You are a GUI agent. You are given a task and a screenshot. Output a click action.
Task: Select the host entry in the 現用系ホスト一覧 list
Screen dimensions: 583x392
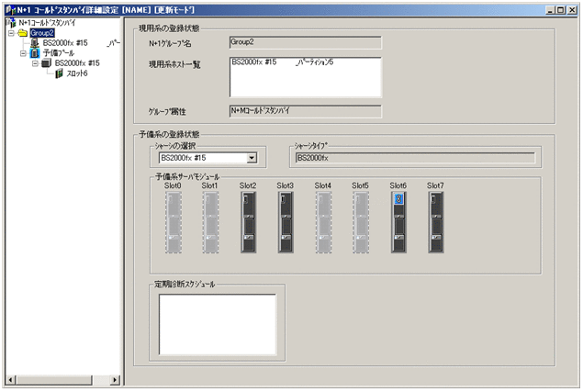[283, 62]
